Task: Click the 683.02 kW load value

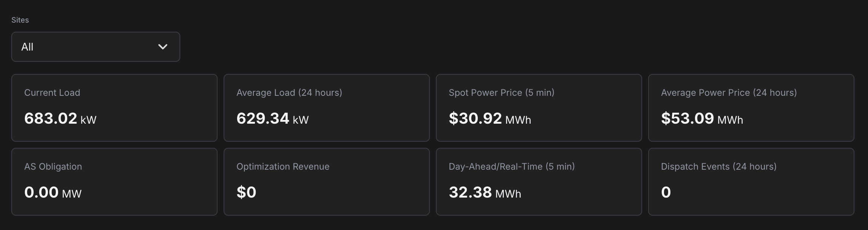Action: (60, 119)
